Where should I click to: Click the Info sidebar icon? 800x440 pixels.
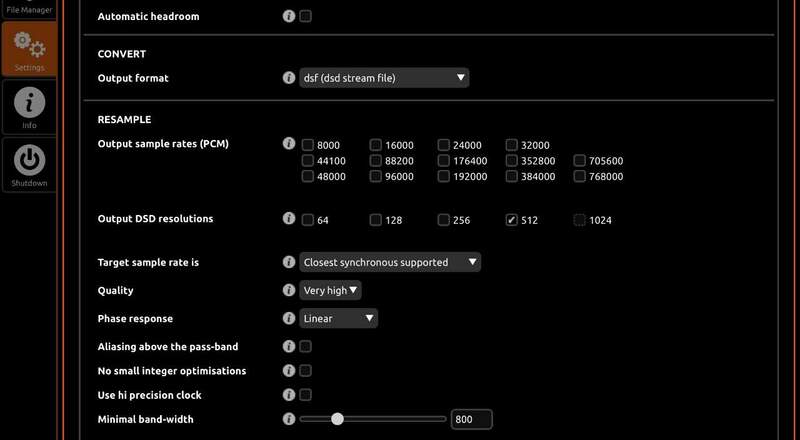pos(29,106)
